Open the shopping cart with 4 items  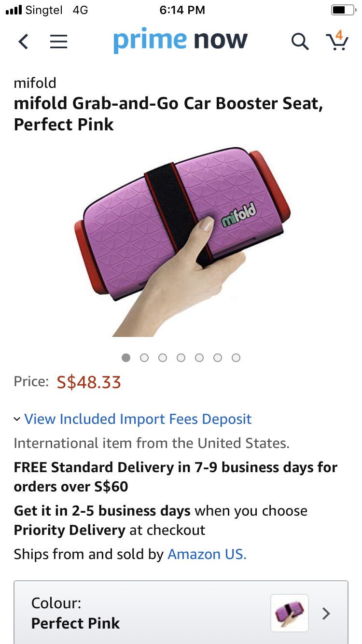tap(337, 41)
